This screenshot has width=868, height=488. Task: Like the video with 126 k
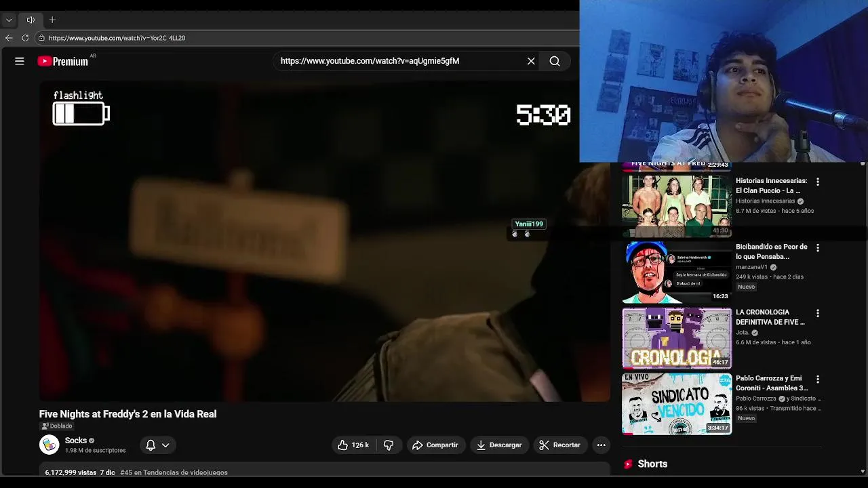(x=354, y=445)
